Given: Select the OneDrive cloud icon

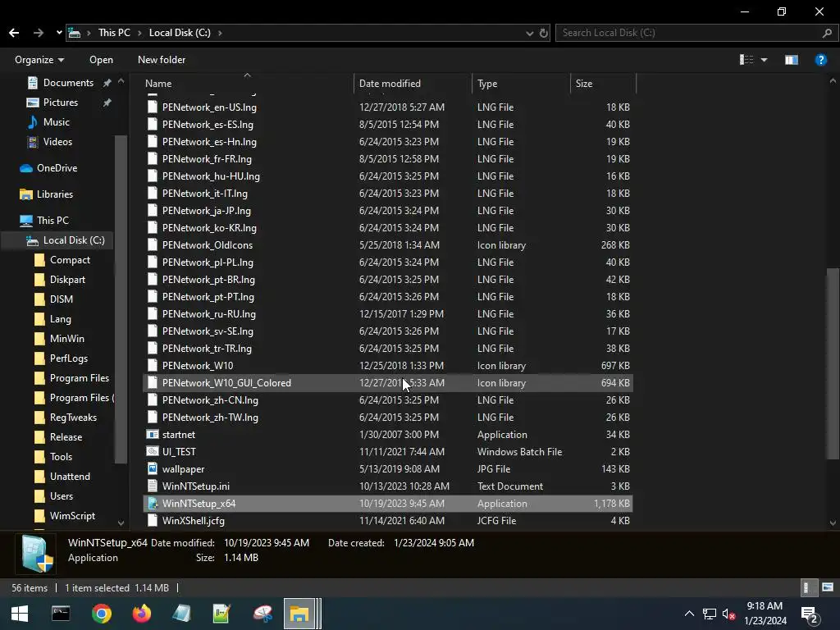Looking at the screenshot, I should tap(26, 168).
